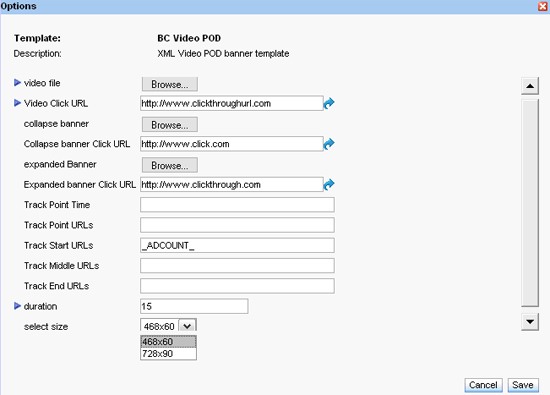Viewport: 550px width, 395px height.
Task: Click the blue arrow icon beside Video Click URL
Action: point(329,103)
